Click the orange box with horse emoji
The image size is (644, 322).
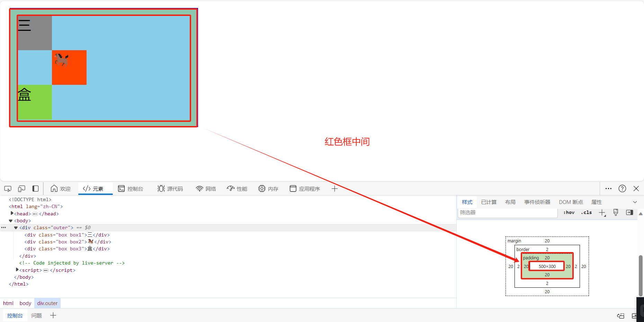tap(69, 68)
